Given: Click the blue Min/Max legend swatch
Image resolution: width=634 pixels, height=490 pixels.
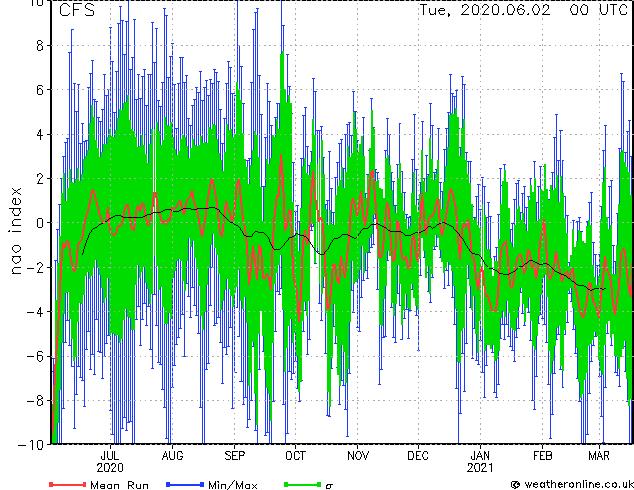Looking at the screenshot, I should click(x=185, y=484).
